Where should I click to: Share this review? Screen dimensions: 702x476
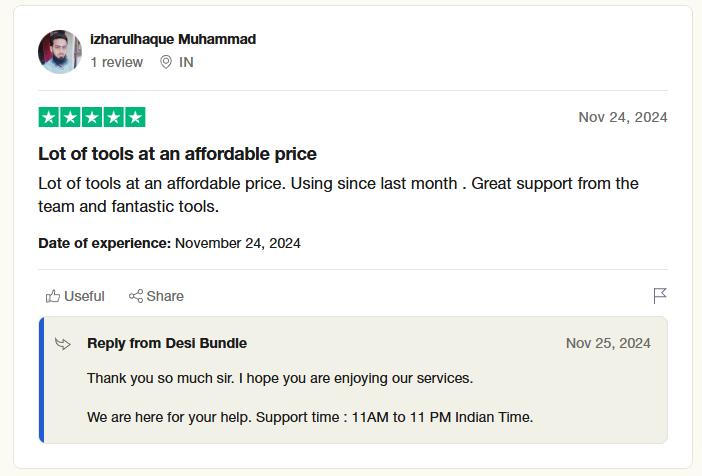pyautogui.click(x=157, y=296)
